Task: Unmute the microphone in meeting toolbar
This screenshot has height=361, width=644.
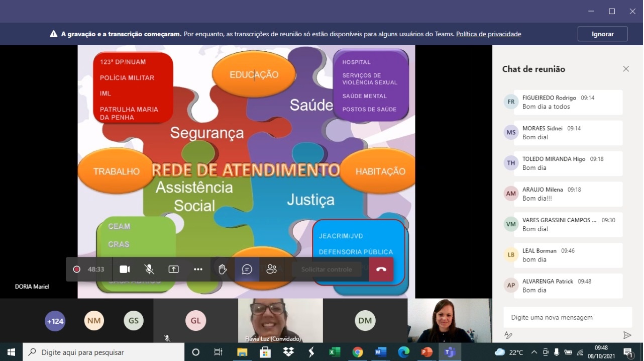Action: [149, 269]
